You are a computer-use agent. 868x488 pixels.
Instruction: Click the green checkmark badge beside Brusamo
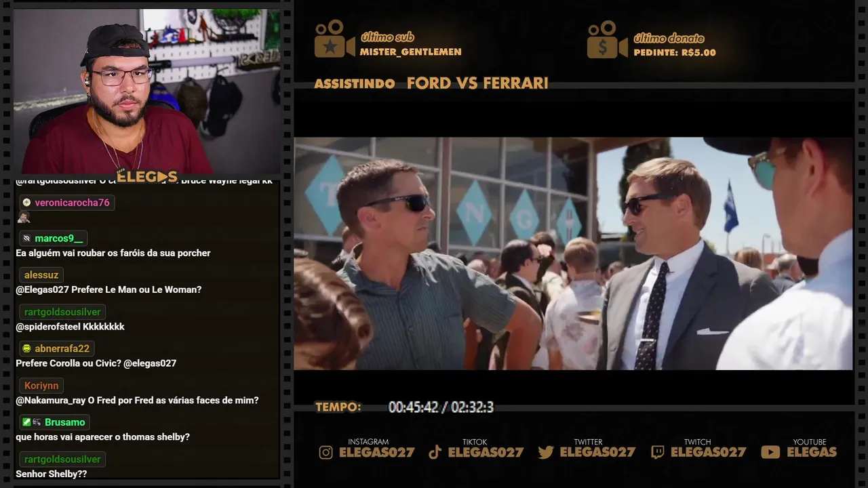point(26,422)
